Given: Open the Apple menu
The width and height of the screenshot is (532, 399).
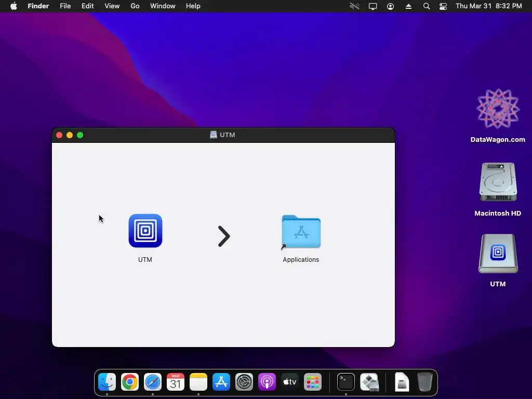Looking at the screenshot, I should click(x=14, y=6).
